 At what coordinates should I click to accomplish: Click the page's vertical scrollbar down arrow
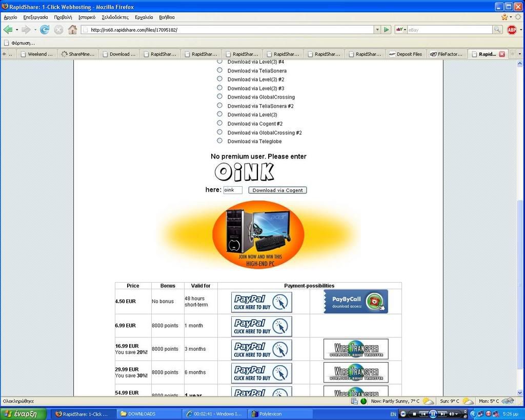click(520, 392)
